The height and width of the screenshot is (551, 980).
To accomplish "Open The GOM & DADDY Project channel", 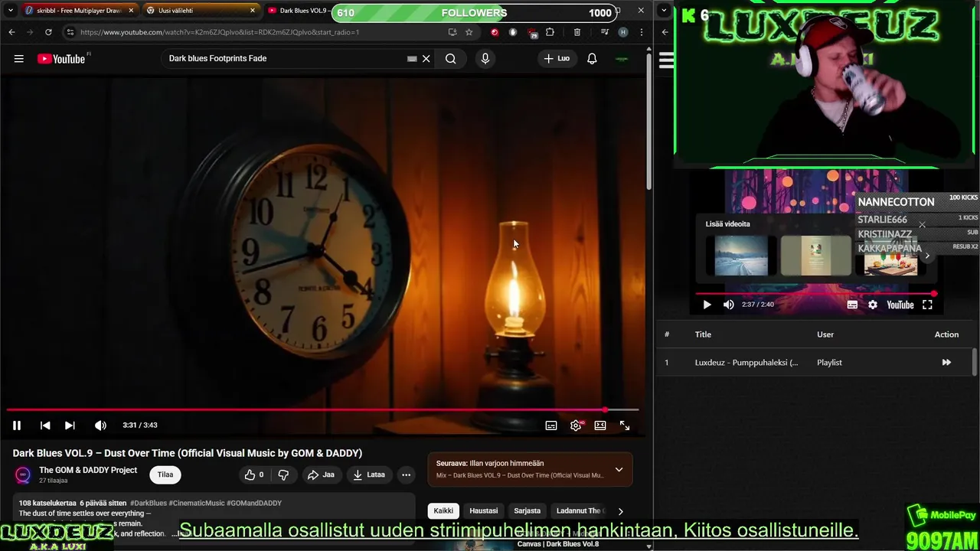I will pyautogui.click(x=88, y=471).
